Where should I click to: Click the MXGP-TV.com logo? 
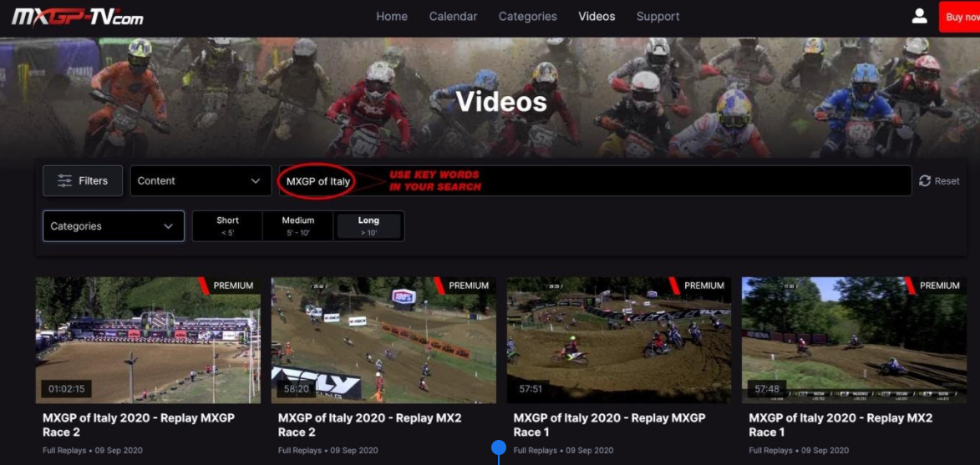tap(77, 16)
